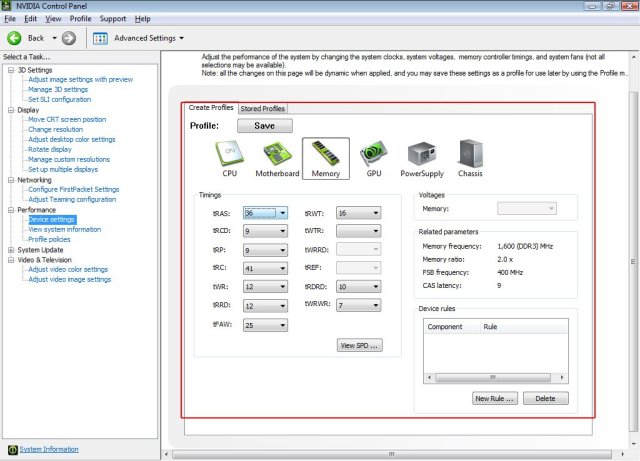
Task: Open the tRAS timing dropdown
Action: (x=282, y=213)
